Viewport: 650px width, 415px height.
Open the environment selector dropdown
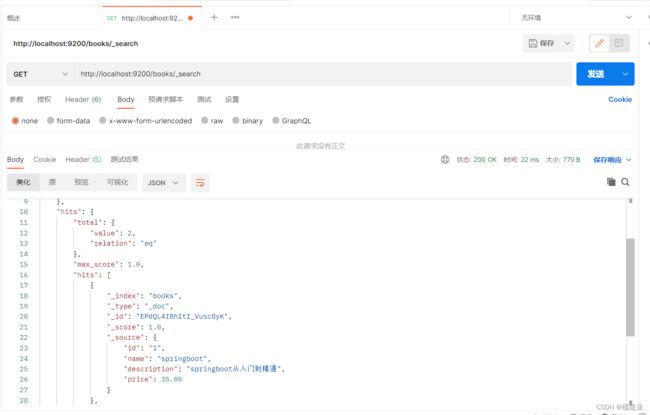pos(577,17)
